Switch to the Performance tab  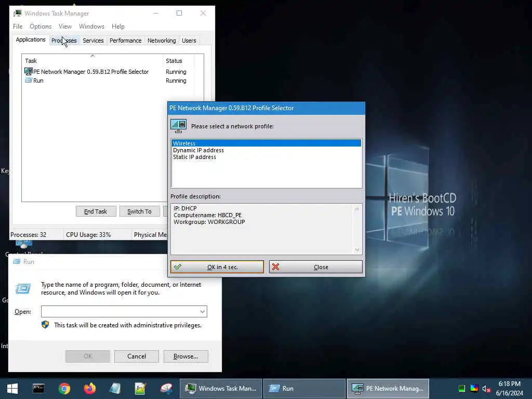click(x=126, y=41)
